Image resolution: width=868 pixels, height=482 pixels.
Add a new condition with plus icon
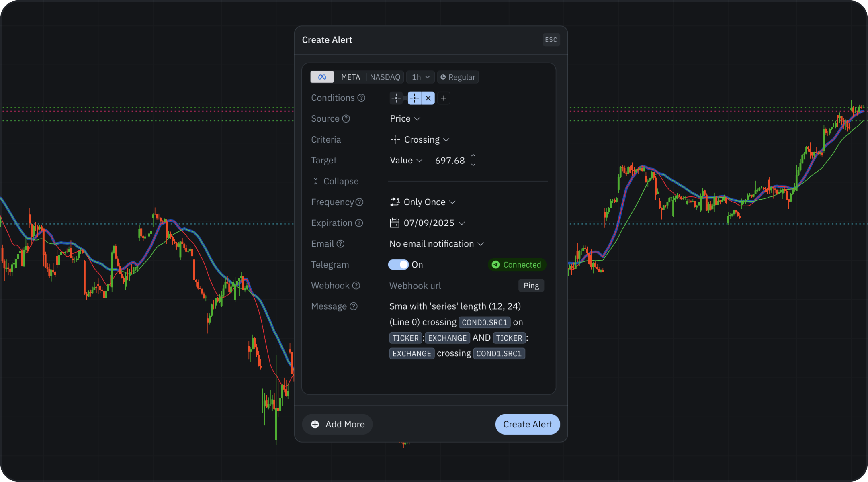[x=444, y=98]
